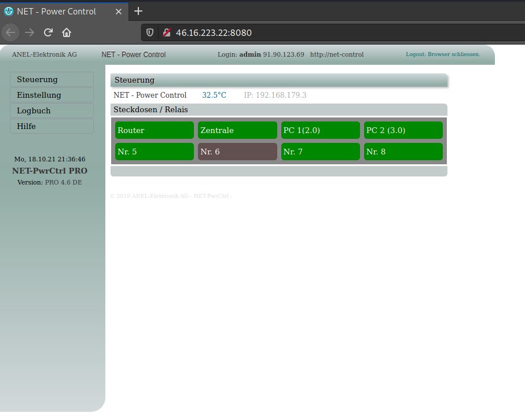Toggle socket Nr. 8
The image size is (525, 420).
(x=403, y=152)
